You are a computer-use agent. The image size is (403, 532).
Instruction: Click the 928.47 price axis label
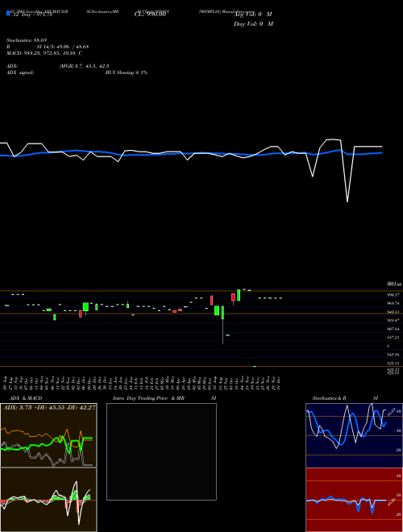click(x=393, y=320)
